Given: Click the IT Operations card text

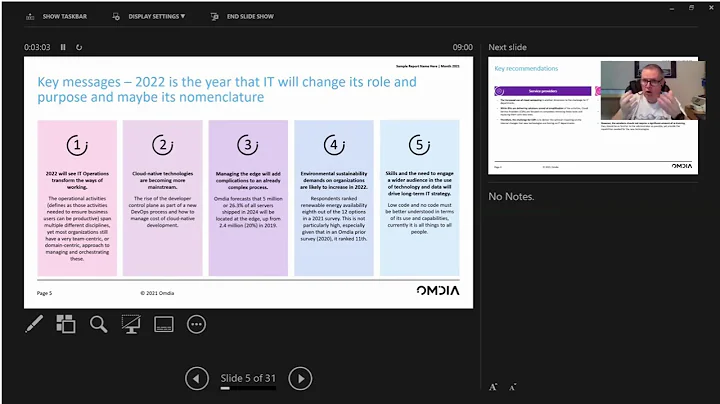Looking at the screenshot, I should 77,216.
